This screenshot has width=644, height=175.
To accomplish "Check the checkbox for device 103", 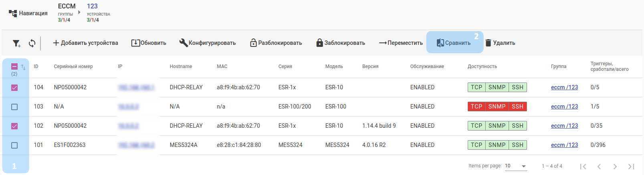I will pyautogui.click(x=14, y=107).
